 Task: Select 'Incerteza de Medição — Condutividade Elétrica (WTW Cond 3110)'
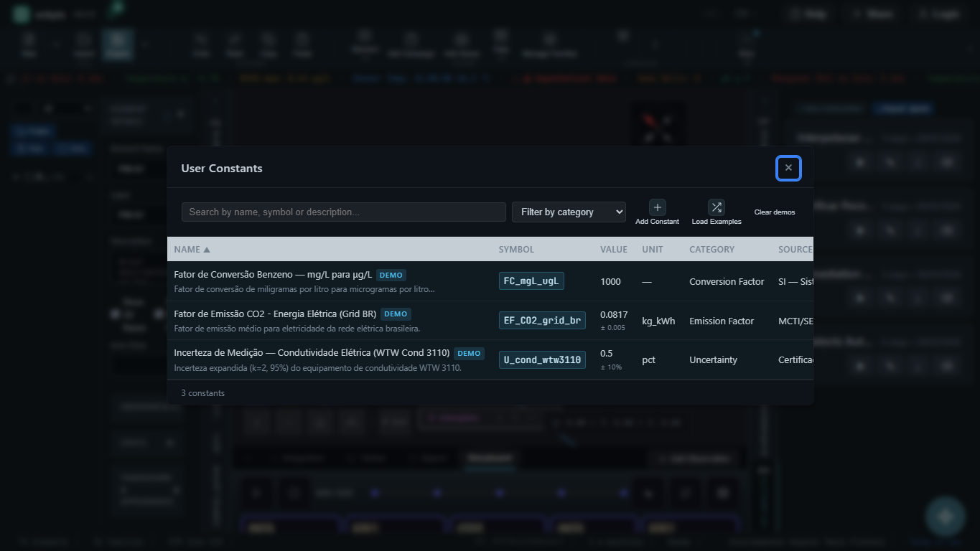click(x=312, y=353)
